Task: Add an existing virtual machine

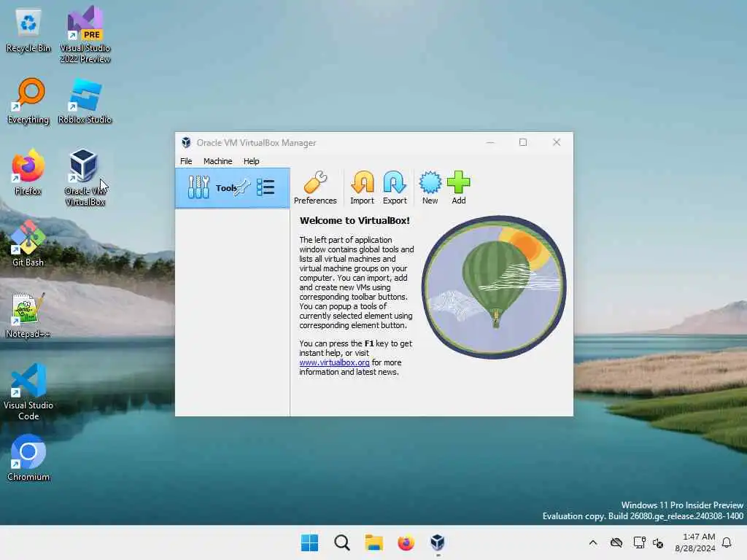Action: tap(458, 187)
